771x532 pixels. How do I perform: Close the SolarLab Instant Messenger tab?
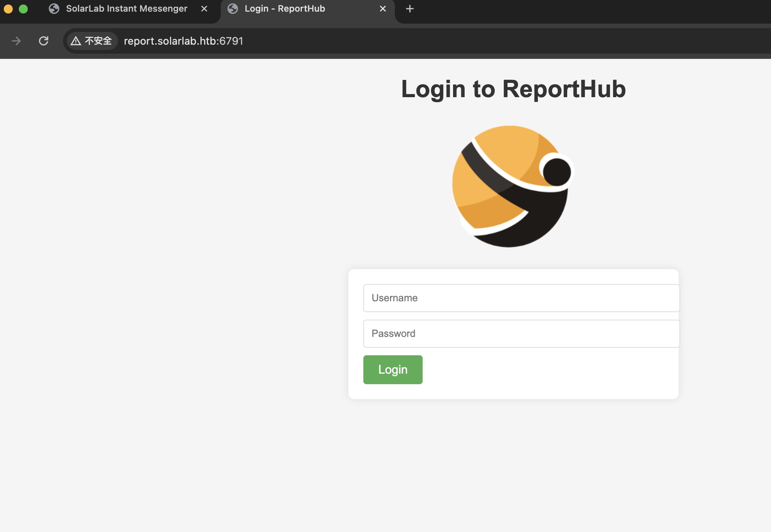tap(204, 9)
